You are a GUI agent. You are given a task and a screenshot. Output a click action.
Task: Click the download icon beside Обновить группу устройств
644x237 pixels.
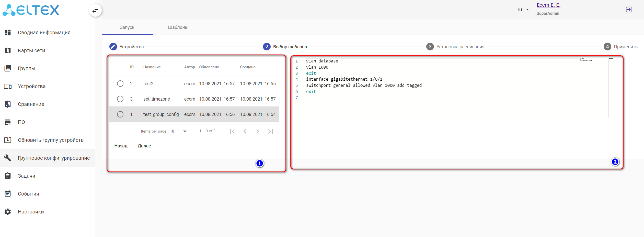(x=8, y=140)
